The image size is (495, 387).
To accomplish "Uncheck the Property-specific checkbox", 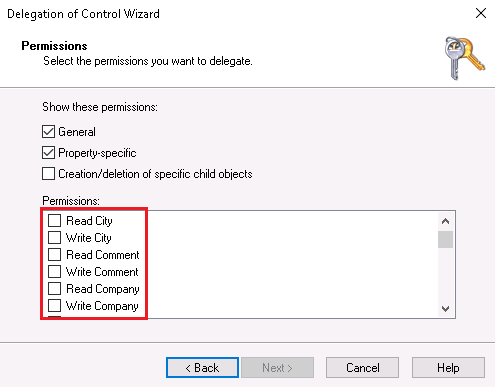I will coord(48,153).
